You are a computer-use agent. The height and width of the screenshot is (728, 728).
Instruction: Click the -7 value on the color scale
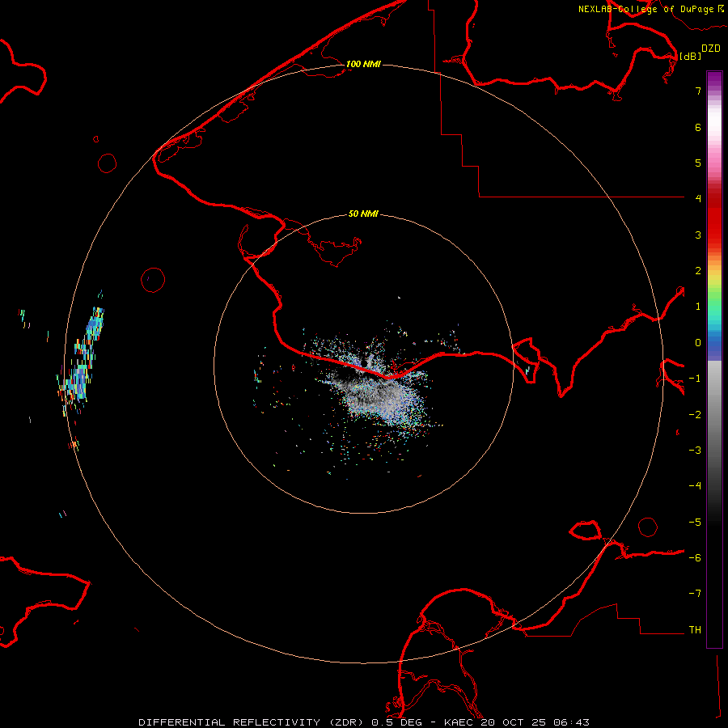coord(695,594)
